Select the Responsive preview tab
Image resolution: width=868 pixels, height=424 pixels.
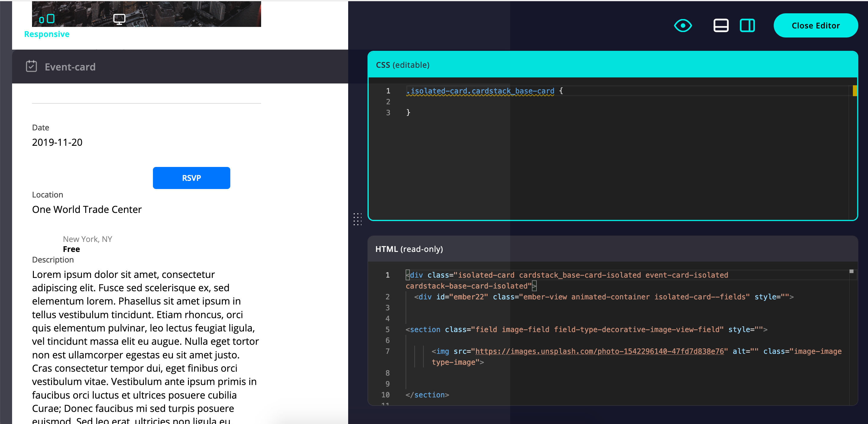tap(47, 34)
